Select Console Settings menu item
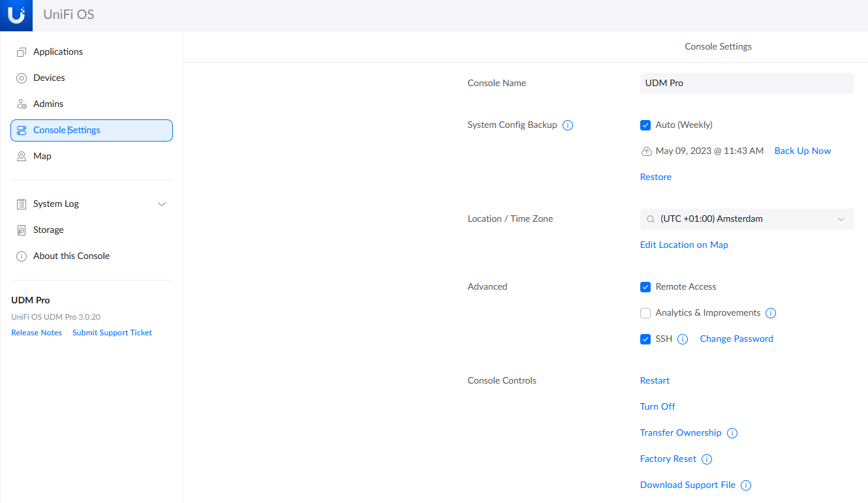The height and width of the screenshot is (503, 868). [91, 130]
